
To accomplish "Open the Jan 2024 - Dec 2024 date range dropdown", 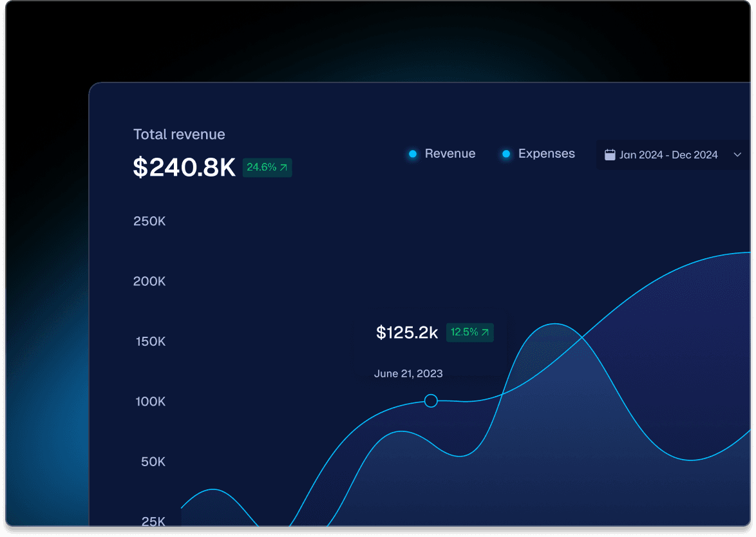I will 673,155.
